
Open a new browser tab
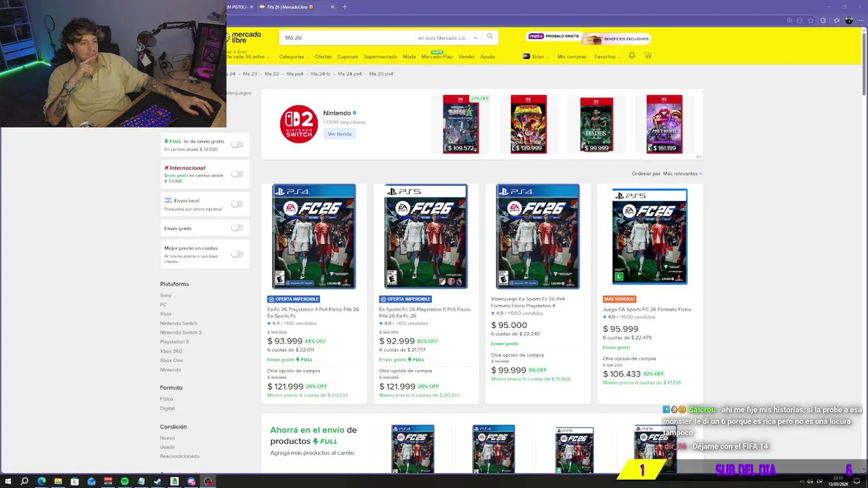344,7
